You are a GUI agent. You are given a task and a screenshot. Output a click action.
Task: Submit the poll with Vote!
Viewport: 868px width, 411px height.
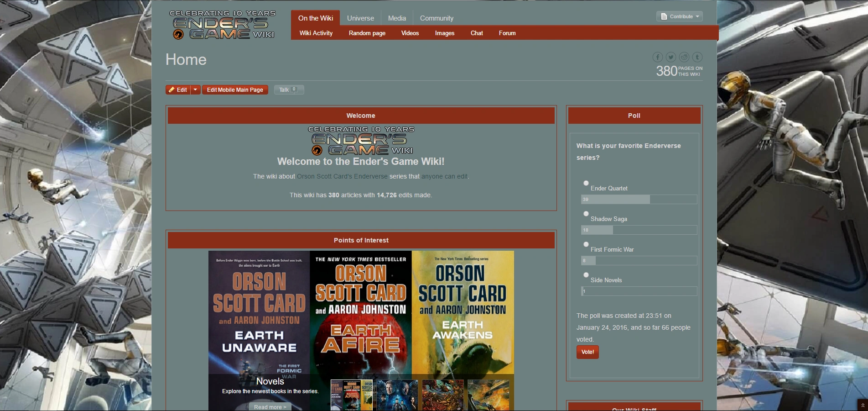[x=587, y=352]
